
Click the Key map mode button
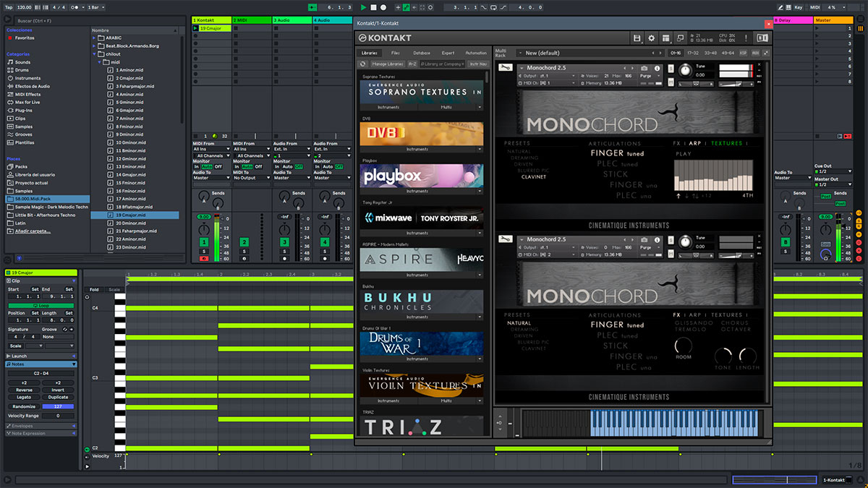coord(798,7)
